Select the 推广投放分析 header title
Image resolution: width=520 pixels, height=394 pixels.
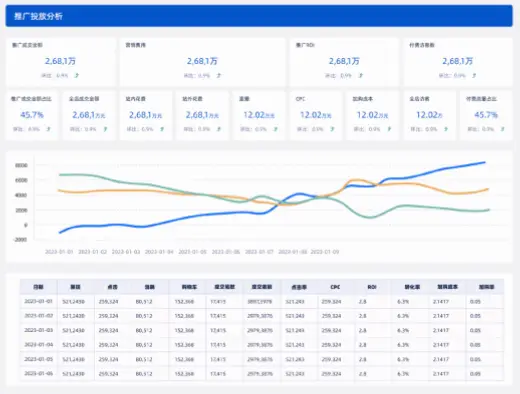click(x=38, y=16)
